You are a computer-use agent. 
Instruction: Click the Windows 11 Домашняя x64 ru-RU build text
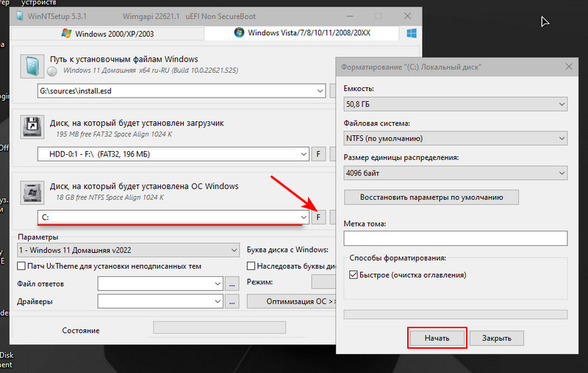point(151,70)
